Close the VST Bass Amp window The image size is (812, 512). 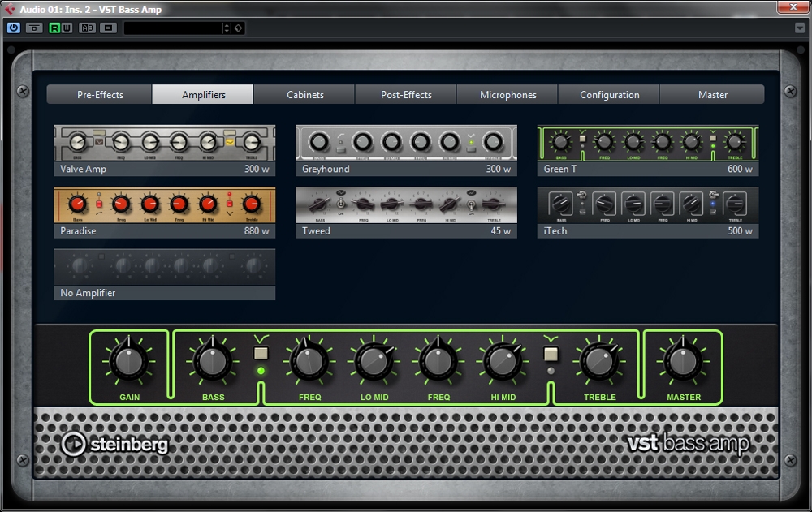point(793,6)
